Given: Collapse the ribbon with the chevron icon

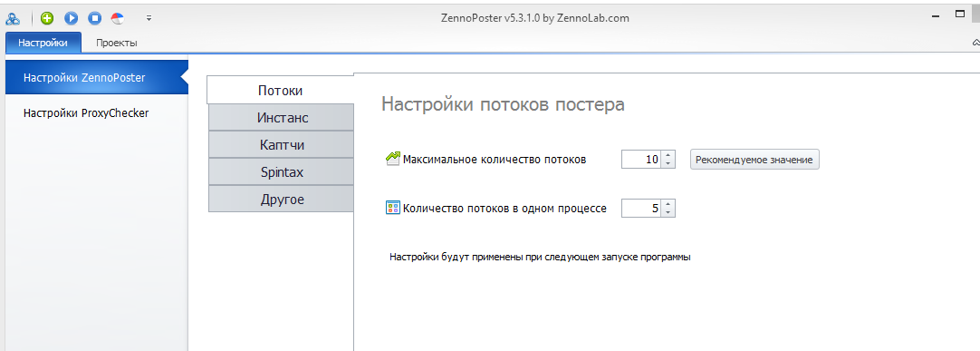Looking at the screenshot, I should [x=975, y=43].
